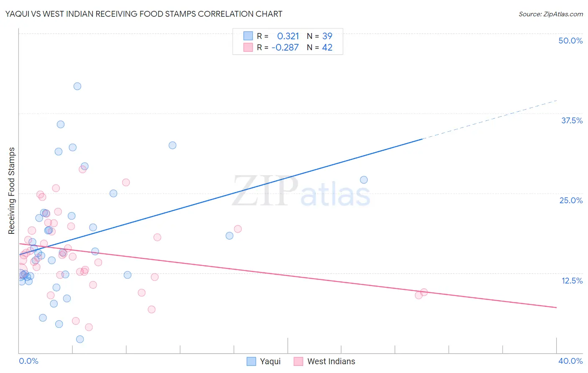Click the blue swatch beside R = 0.321
Viewport: 588px width, 373px height.
(x=248, y=36)
